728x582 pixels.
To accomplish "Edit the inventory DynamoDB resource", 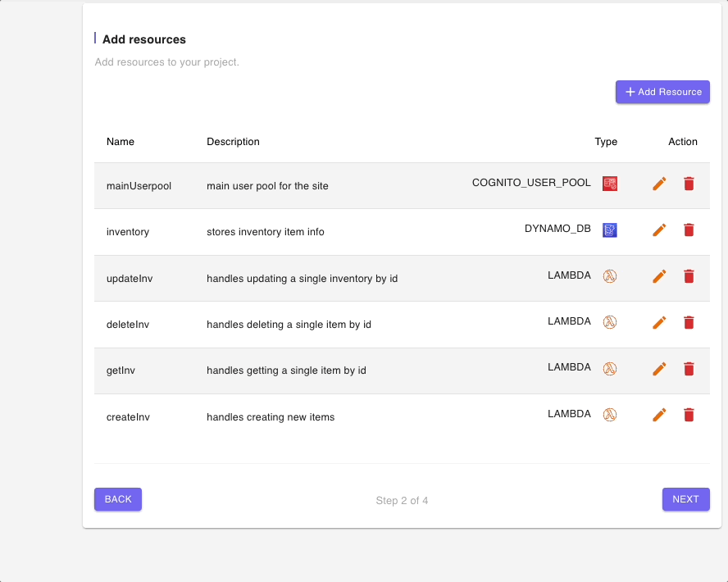I will coord(659,230).
